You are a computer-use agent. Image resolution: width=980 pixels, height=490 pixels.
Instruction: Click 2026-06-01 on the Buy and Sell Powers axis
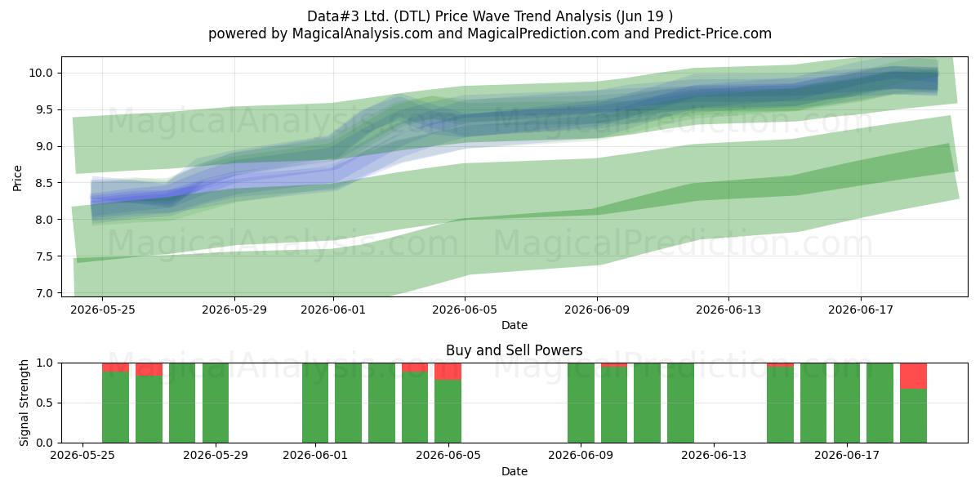[x=315, y=457]
